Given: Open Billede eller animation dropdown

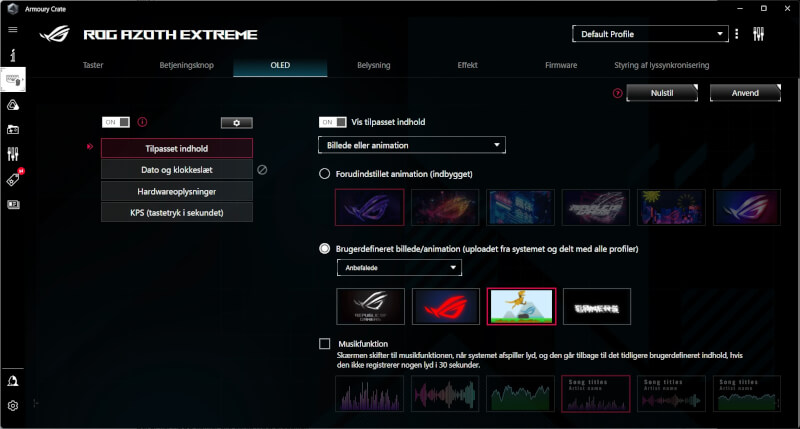Looking at the screenshot, I should pos(412,145).
